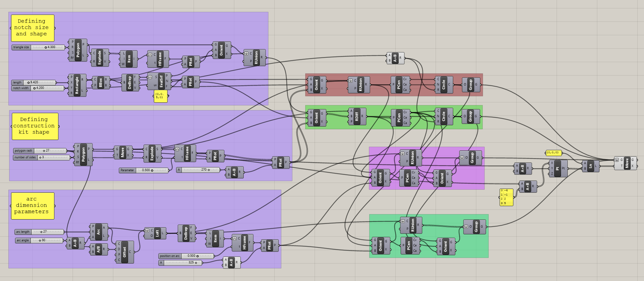Click the Ln line component
The height and width of the screenshot is (281, 644).
590,166
